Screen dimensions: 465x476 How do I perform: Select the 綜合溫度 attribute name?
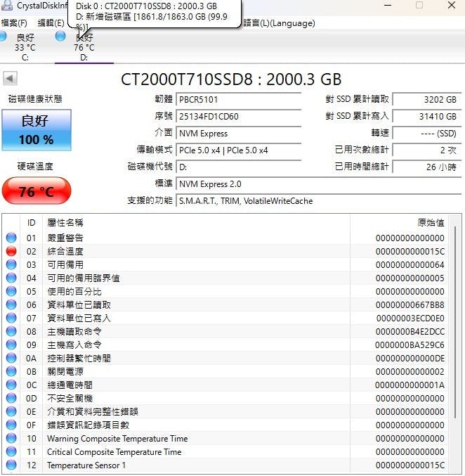coord(65,251)
